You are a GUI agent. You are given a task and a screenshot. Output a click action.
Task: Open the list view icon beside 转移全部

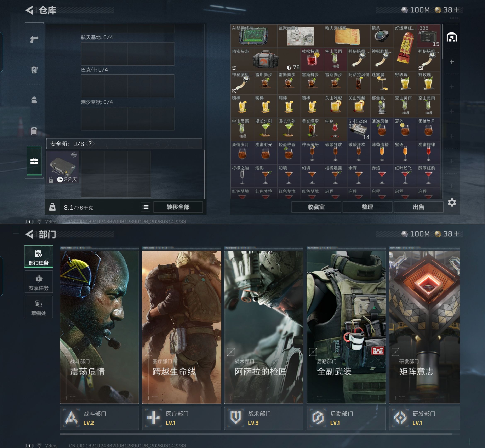click(x=145, y=207)
